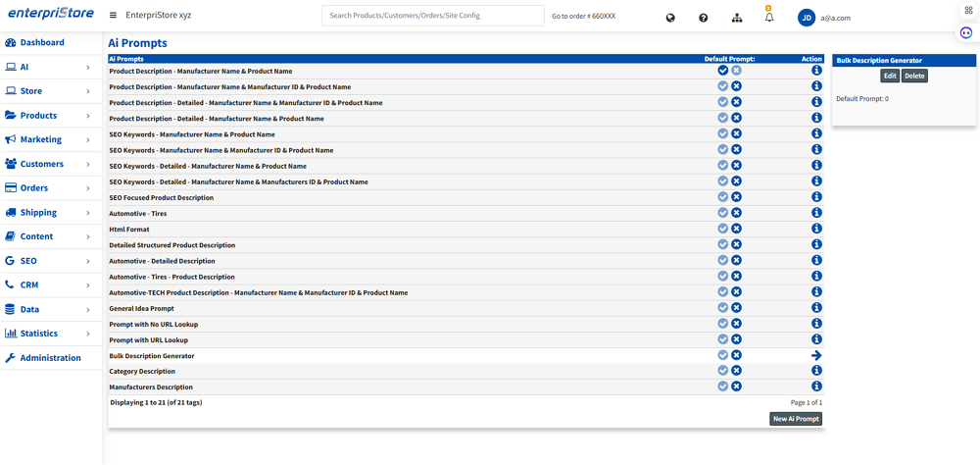Expand the AI sidebar menu
Viewport: 980px width, 465px height.
click(x=51, y=67)
